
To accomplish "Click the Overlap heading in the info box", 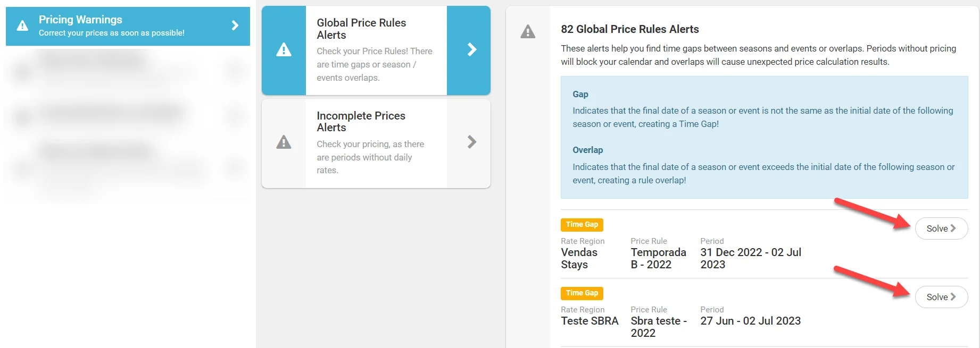I will coord(587,150).
